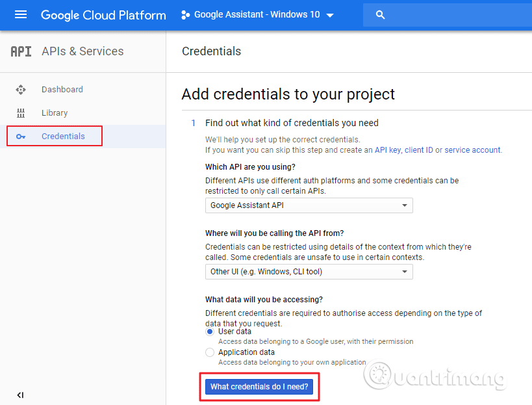Click the API logo in the sidebar header

20,51
